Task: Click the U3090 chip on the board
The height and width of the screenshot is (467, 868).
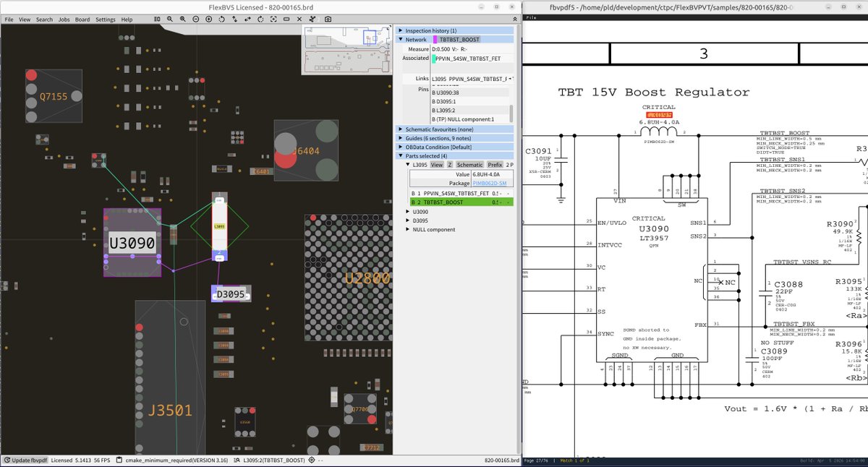Action: pos(132,243)
